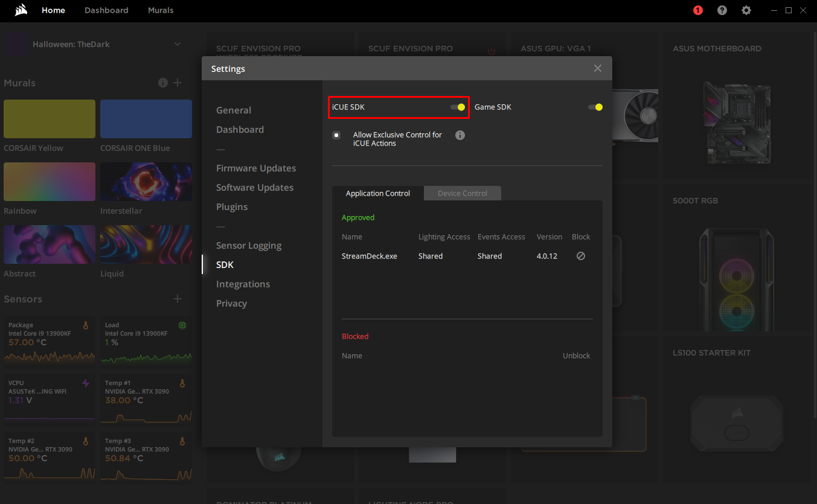Switch to the Device Control tab
This screenshot has height=504, width=817.
[x=462, y=193]
